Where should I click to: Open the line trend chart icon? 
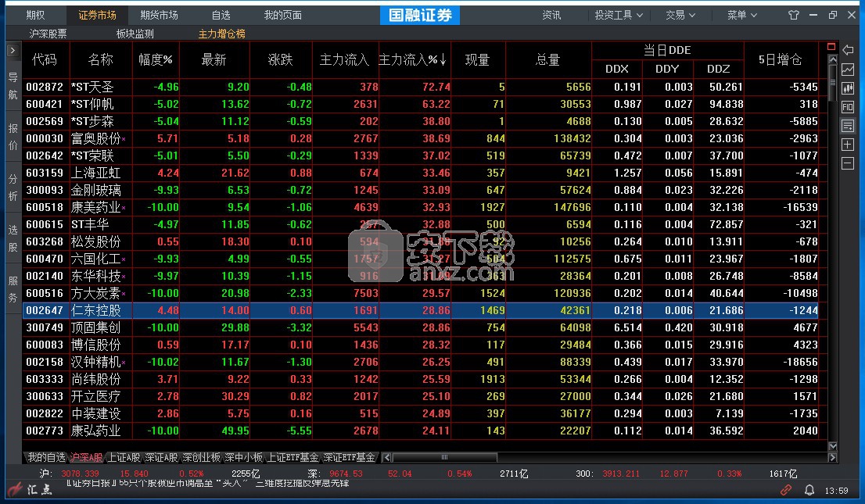click(x=848, y=70)
